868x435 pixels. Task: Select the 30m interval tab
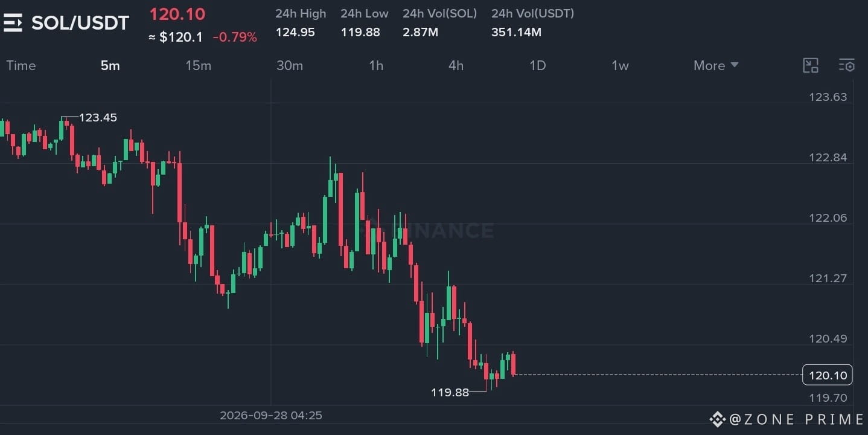click(x=290, y=65)
